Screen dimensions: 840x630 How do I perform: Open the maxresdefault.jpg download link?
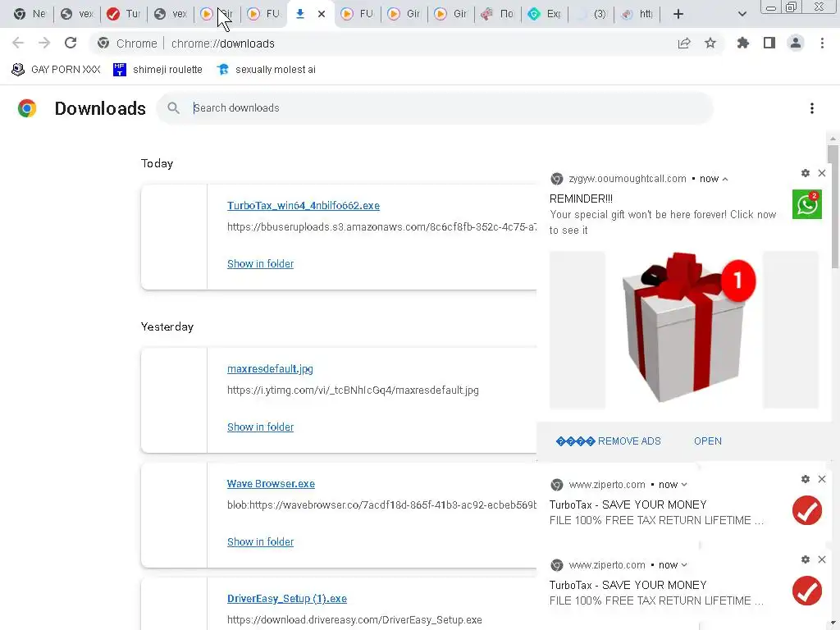point(270,369)
